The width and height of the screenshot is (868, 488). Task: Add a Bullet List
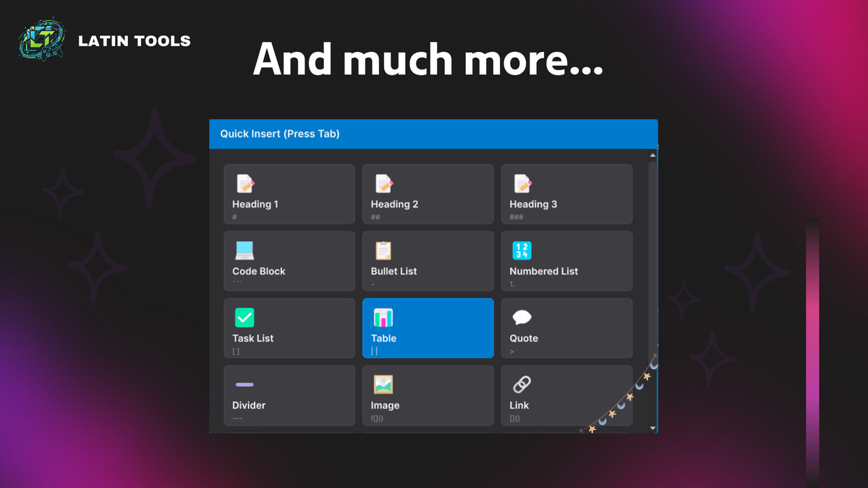tap(428, 261)
